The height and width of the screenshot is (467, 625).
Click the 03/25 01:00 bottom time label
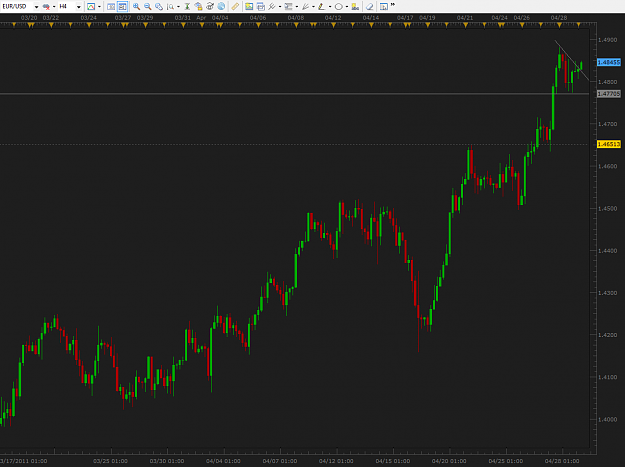point(110,461)
